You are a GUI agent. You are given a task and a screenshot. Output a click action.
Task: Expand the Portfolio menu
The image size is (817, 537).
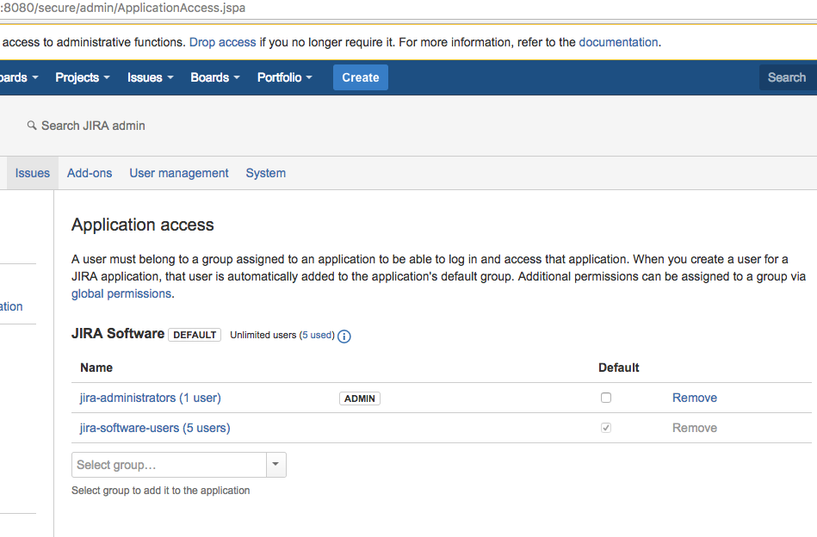tap(284, 78)
